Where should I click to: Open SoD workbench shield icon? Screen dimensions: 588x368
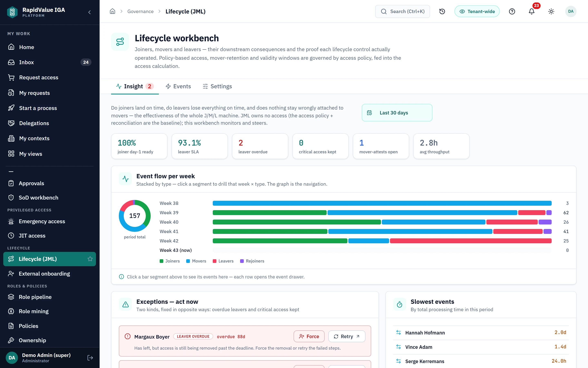[11, 198]
